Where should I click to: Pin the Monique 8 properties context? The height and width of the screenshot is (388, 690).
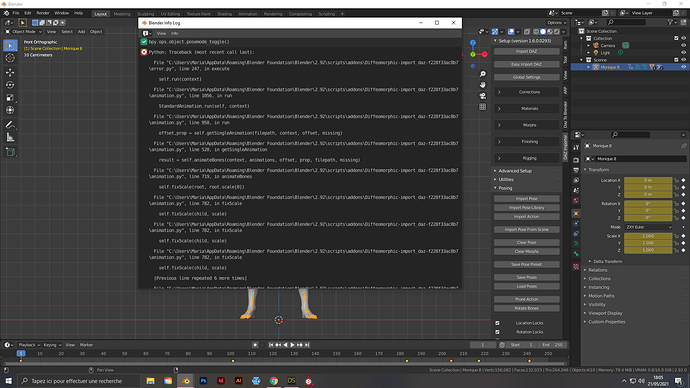(683, 146)
